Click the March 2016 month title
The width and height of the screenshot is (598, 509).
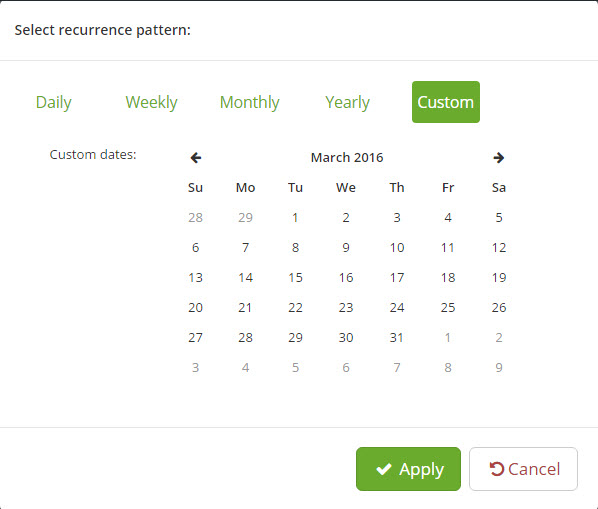click(x=347, y=157)
